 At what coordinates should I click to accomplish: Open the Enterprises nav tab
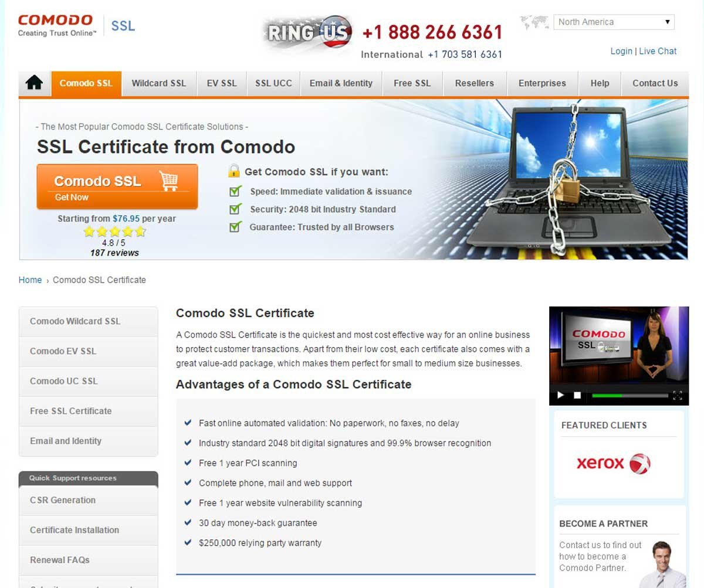click(x=542, y=83)
